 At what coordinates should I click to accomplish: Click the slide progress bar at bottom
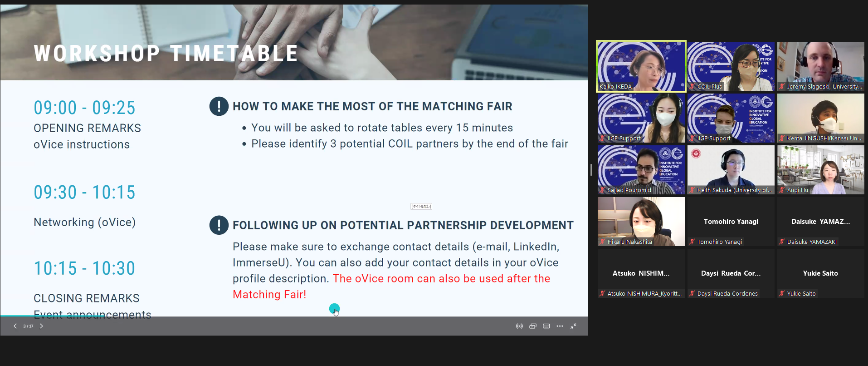pos(294,316)
